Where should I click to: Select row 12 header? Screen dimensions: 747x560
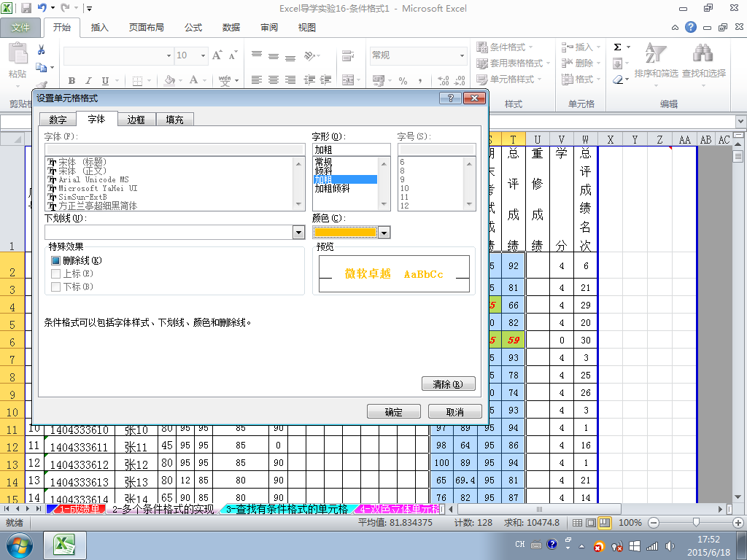[12, 447]
